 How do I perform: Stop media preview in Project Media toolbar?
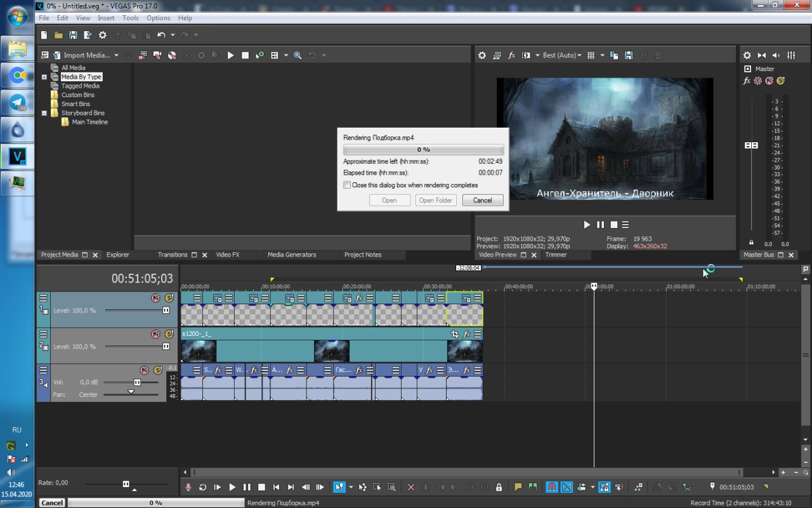click(x=245, y=55)
